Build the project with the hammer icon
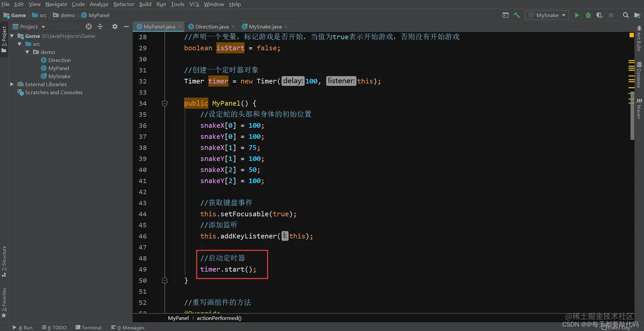Screen dimensions: 644x331 click(517, 15)
